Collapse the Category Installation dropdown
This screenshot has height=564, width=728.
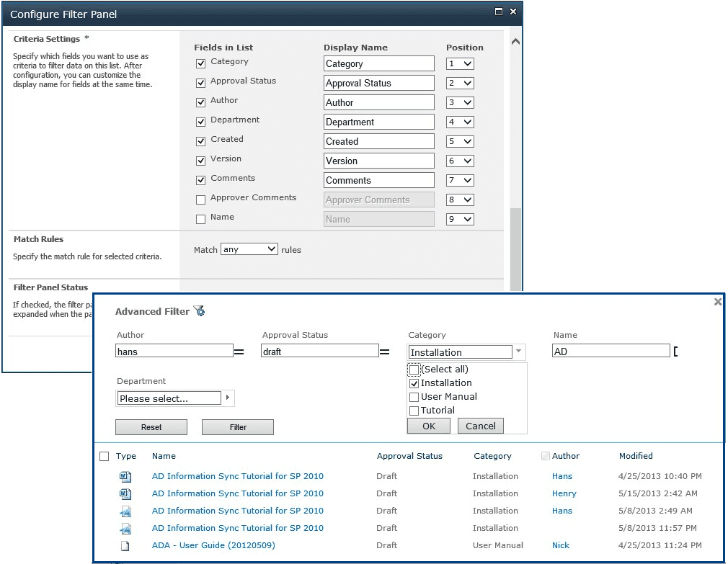click(x=518, y=351)
